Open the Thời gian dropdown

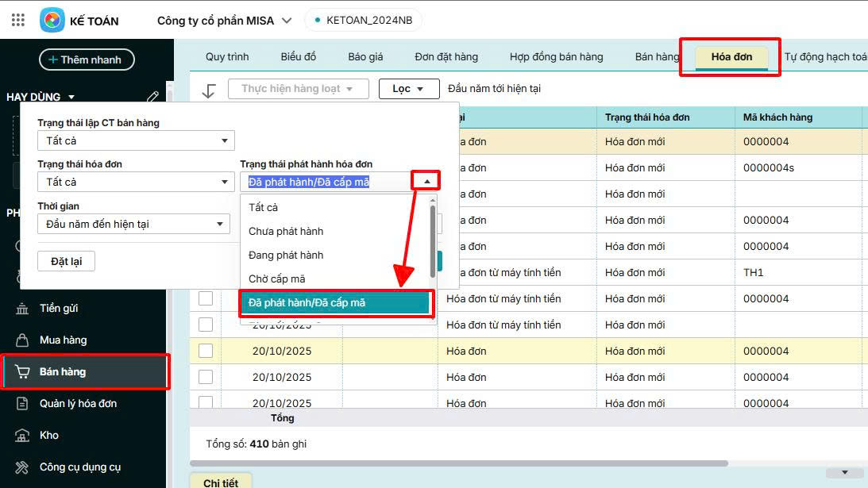pos(133,225)
